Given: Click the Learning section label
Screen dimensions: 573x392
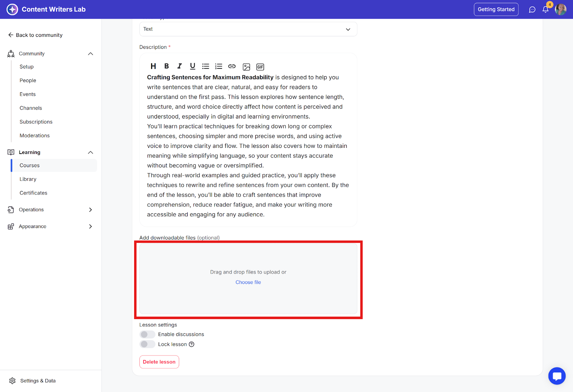Looking at the screenshot, I should click(x=30, y=153).
